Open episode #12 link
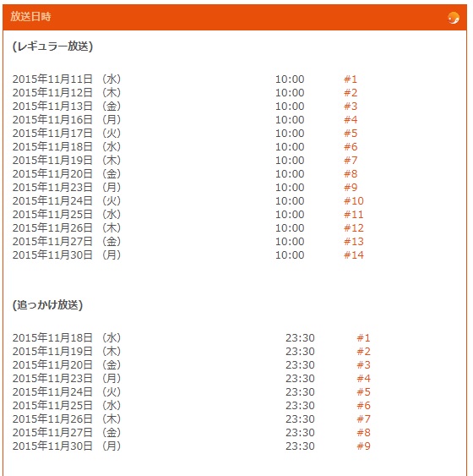 click(354, 228)
